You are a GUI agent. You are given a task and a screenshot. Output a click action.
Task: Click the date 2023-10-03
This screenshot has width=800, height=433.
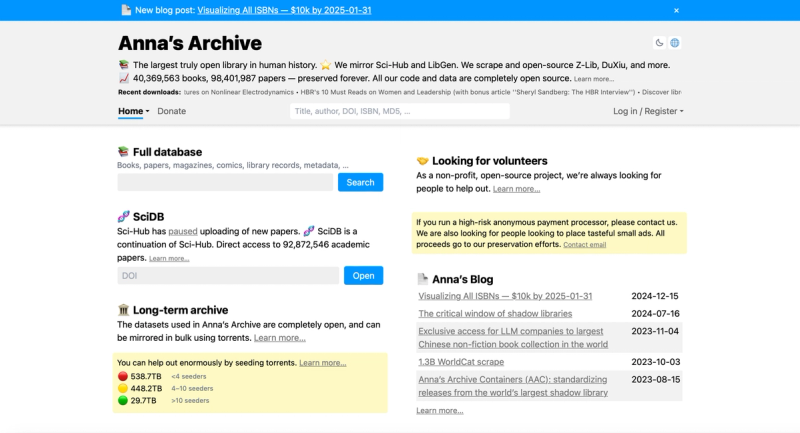[x=656, y=362]
